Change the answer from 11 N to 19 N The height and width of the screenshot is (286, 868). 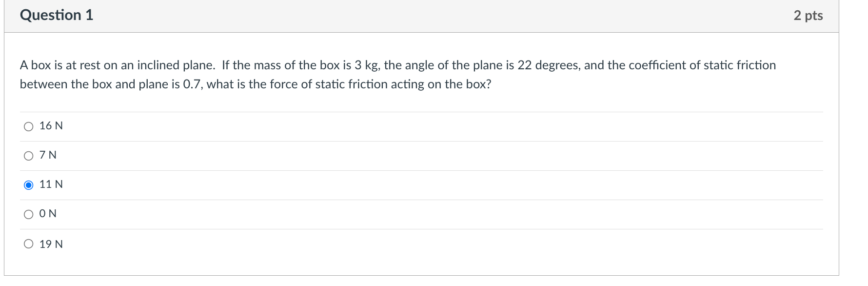[x=29, y=244]
